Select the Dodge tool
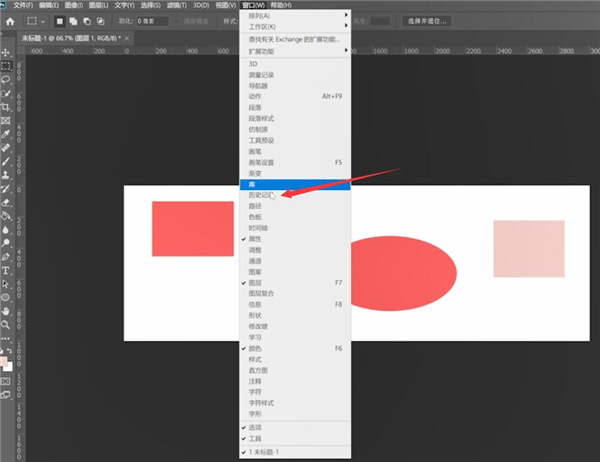 [6, 243]
